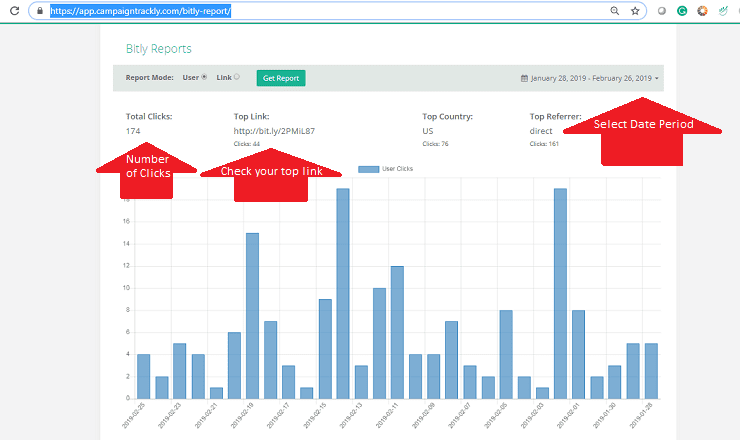Screen dimensions: 740x440
Task: Click the Report Mode label
Action: pos(150,77)
